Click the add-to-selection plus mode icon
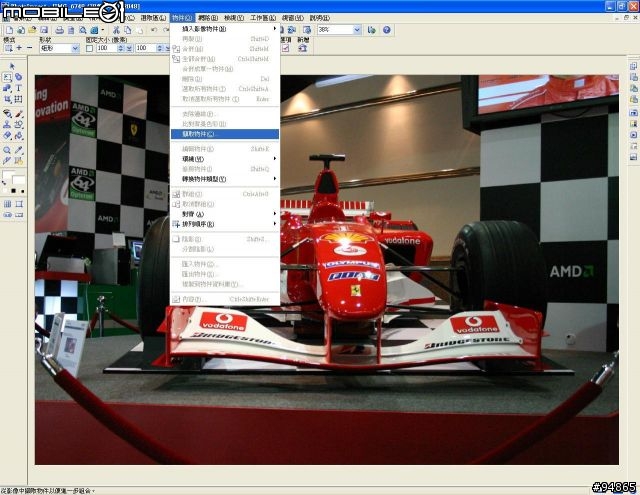This screenshot has width=640, height=495. (19, 48)
